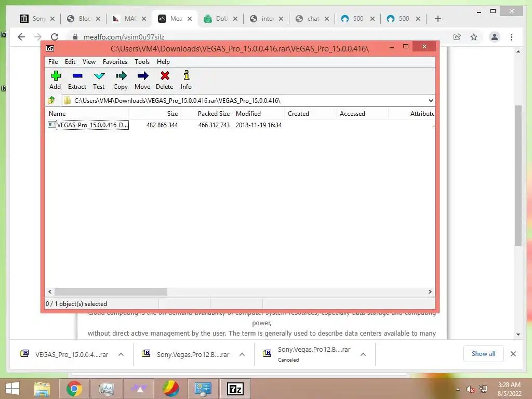Show hidden tray icons arrow
532x399 pixels.
(x=458, y=389)
